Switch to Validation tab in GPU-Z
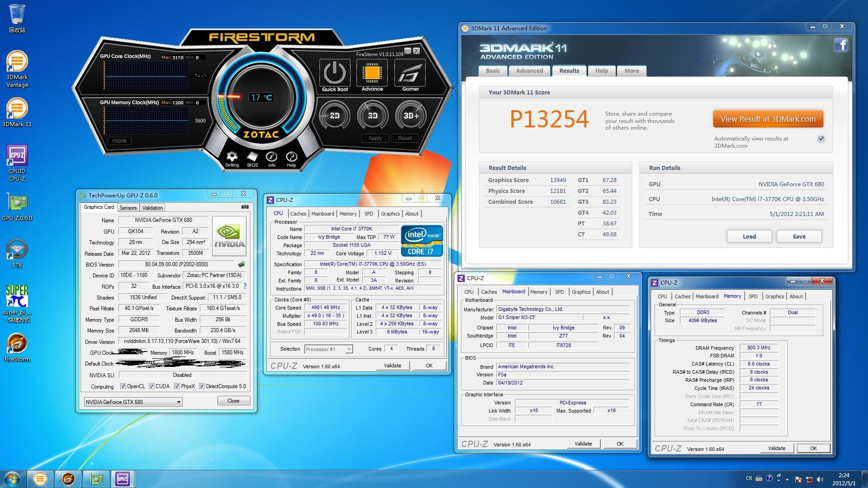 click(152, 208)
